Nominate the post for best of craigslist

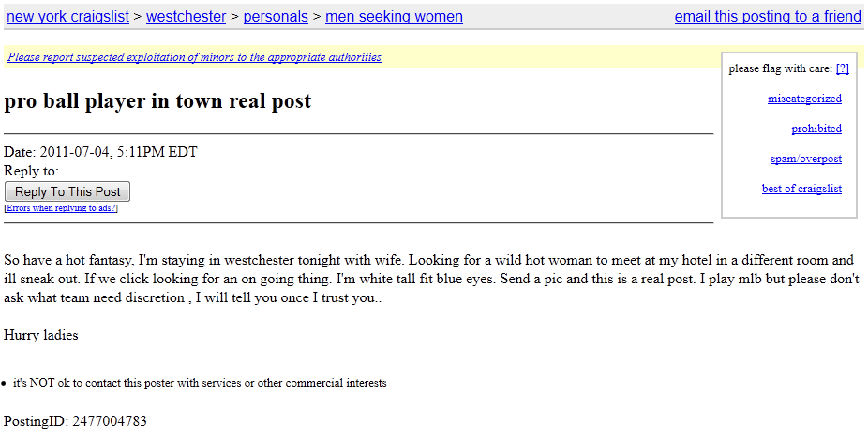click(801, 189)
